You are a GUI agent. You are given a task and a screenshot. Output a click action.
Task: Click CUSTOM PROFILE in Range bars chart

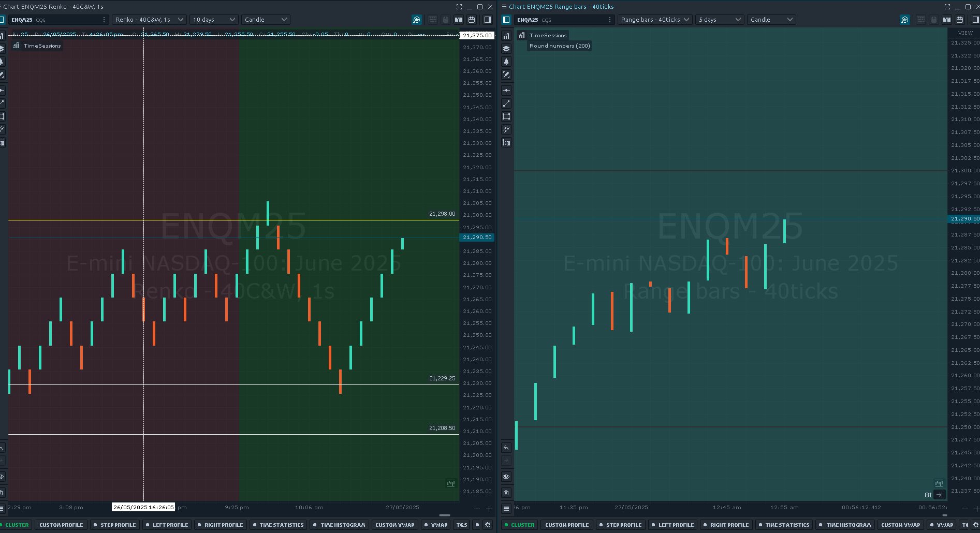[x=567, y=525]
